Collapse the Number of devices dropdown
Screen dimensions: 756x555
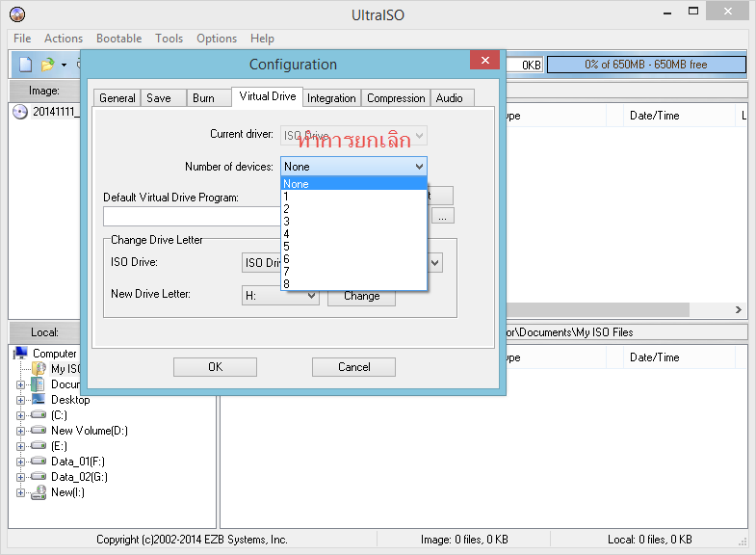click(419, 167)
